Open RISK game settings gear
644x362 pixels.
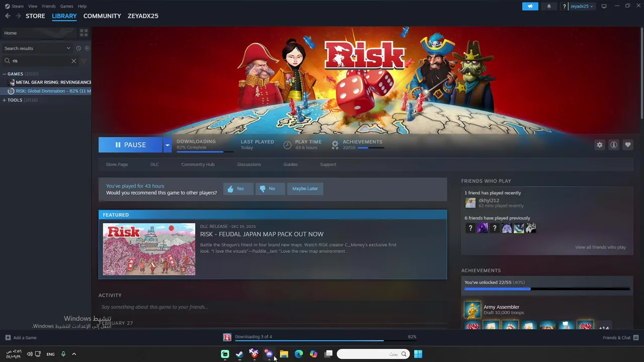(599, 145)
